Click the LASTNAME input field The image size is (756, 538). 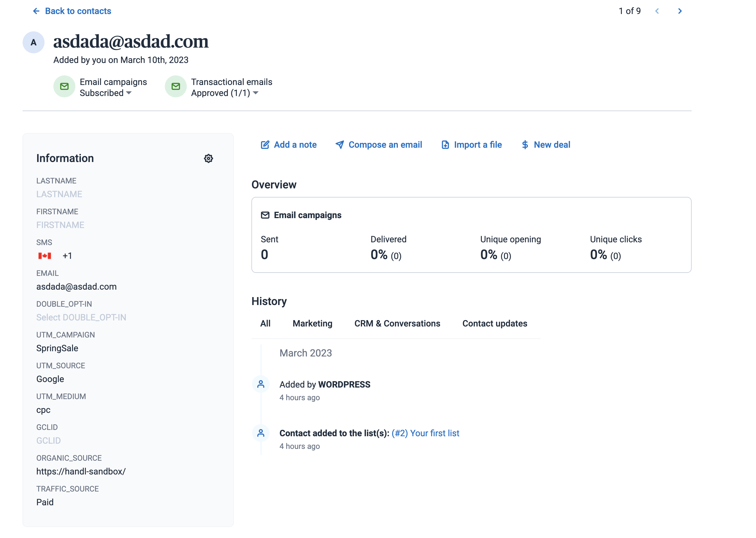click(59, 194)
